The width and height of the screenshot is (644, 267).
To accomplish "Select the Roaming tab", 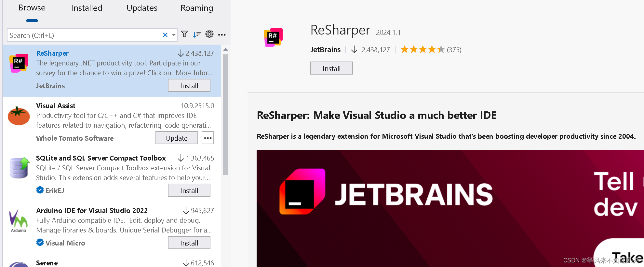I will point(197,8).
